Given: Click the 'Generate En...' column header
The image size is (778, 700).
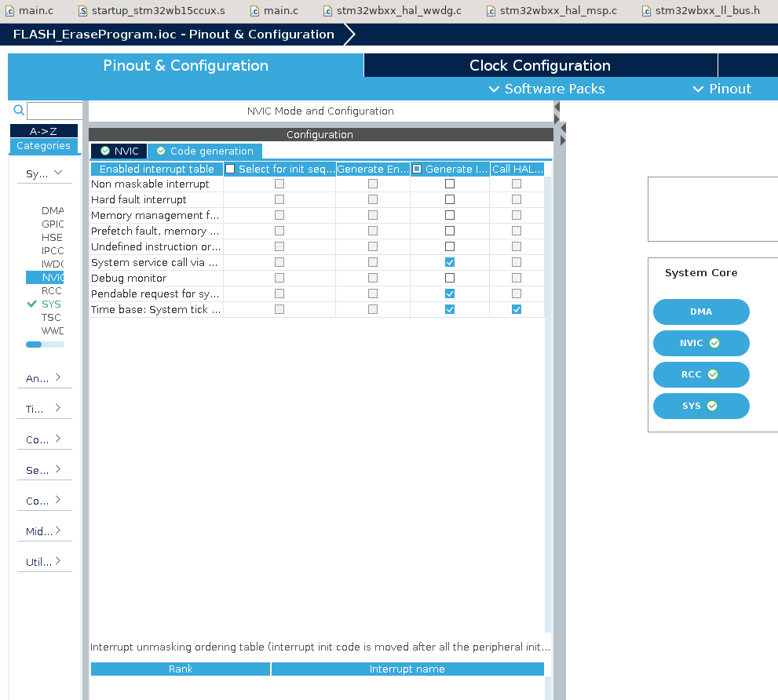Looking at the screenshot, I should click(373, 170).
